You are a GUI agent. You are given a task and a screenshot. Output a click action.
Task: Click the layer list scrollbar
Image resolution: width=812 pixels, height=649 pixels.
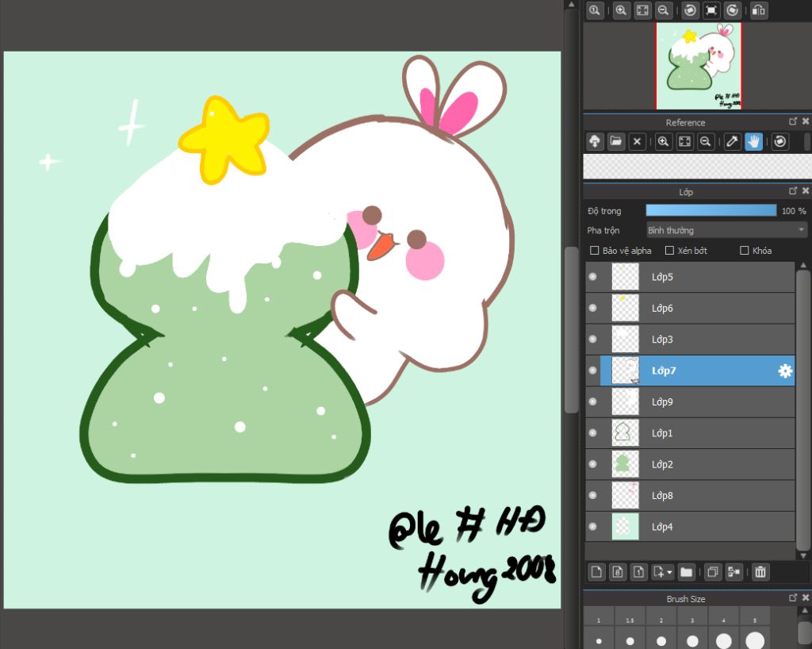pyautogui.click(x=803, y=410)
